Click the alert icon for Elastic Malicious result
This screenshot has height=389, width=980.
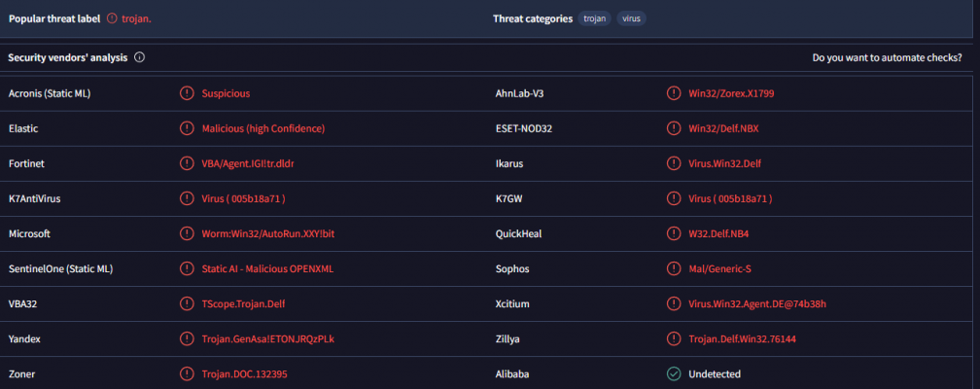pyautogui.click(x=187, y=128)
